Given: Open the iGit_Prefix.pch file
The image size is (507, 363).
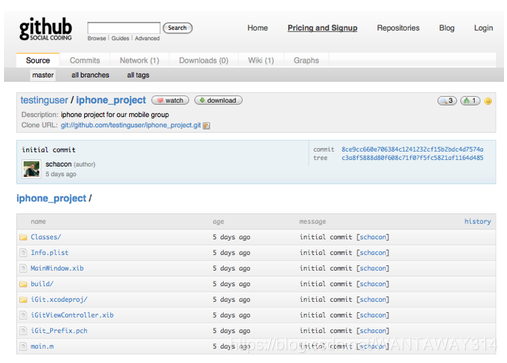Looking at the screenshot, I should (x=59, y=331).
